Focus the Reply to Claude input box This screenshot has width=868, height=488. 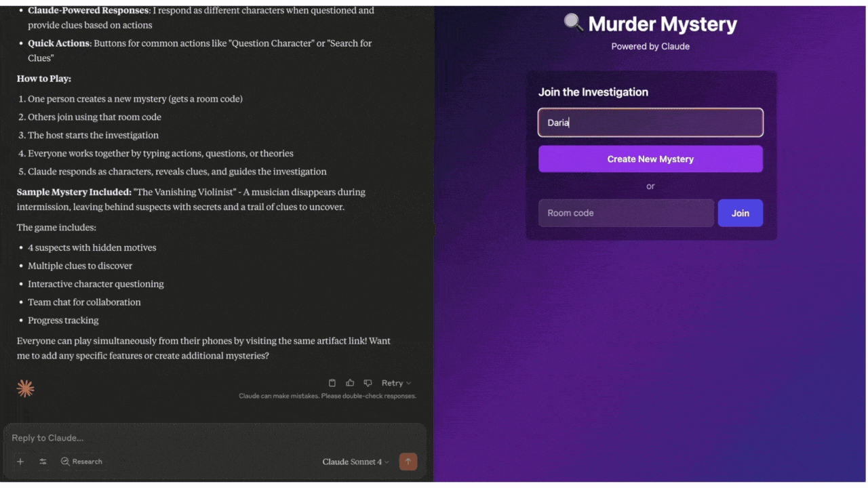pyautogui.click(x=214, y=438)
